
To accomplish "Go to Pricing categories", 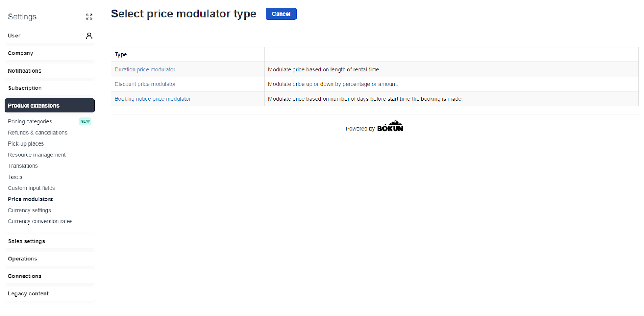I will point(30,121).
